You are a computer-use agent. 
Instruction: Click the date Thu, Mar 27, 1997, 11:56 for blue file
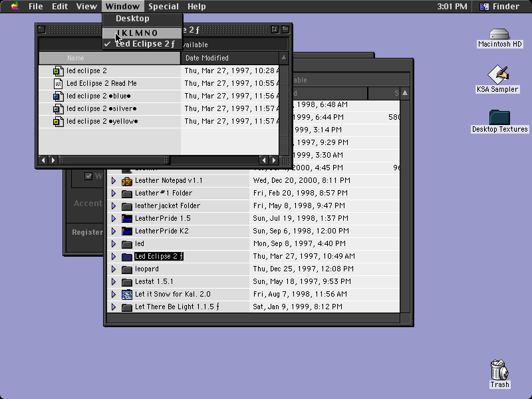(231, 96)
